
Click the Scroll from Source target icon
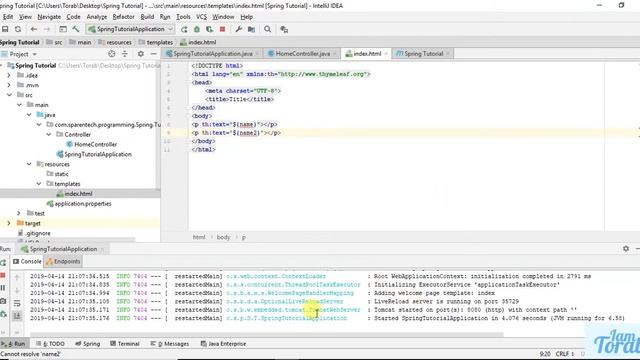pyautogui.click(x=111, y=54)
